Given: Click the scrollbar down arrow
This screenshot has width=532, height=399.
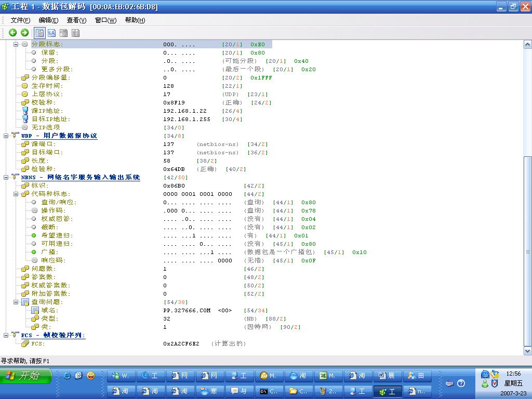Looking at the screenshot, I should [527, 351].
